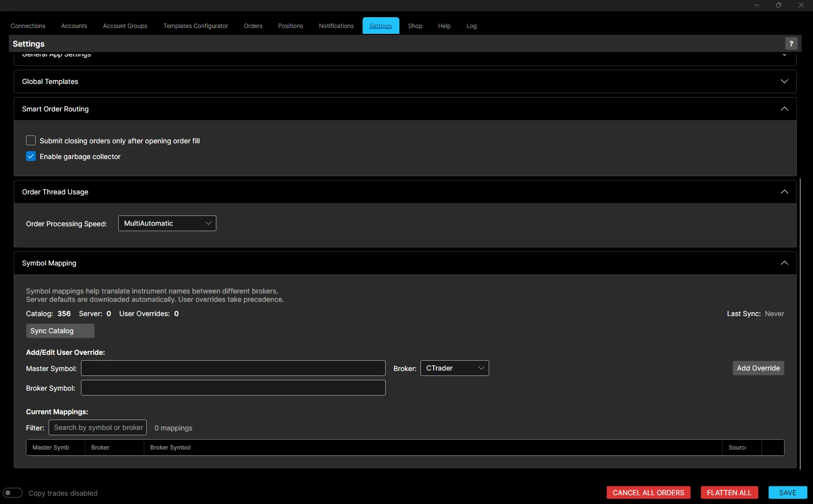
Task: Click the "Catalog: 356" text
Action: 48,314
